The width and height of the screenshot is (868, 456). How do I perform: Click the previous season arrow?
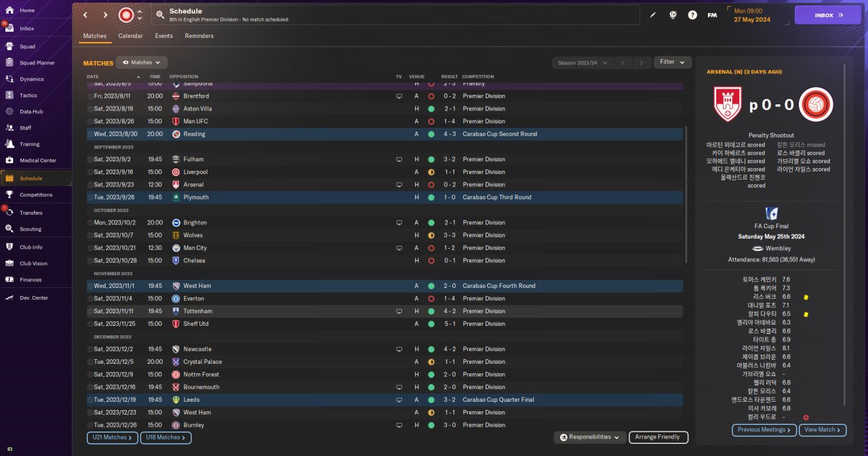[624, 62]
